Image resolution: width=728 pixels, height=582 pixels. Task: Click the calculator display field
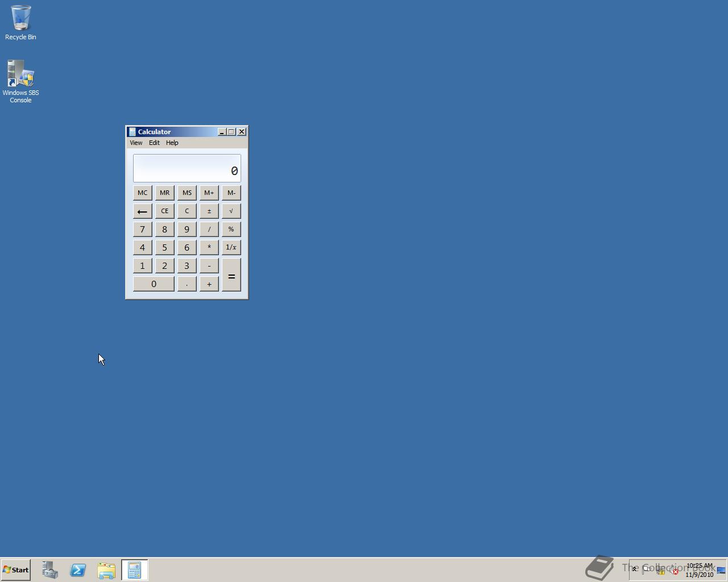click(x=187, y=168)
